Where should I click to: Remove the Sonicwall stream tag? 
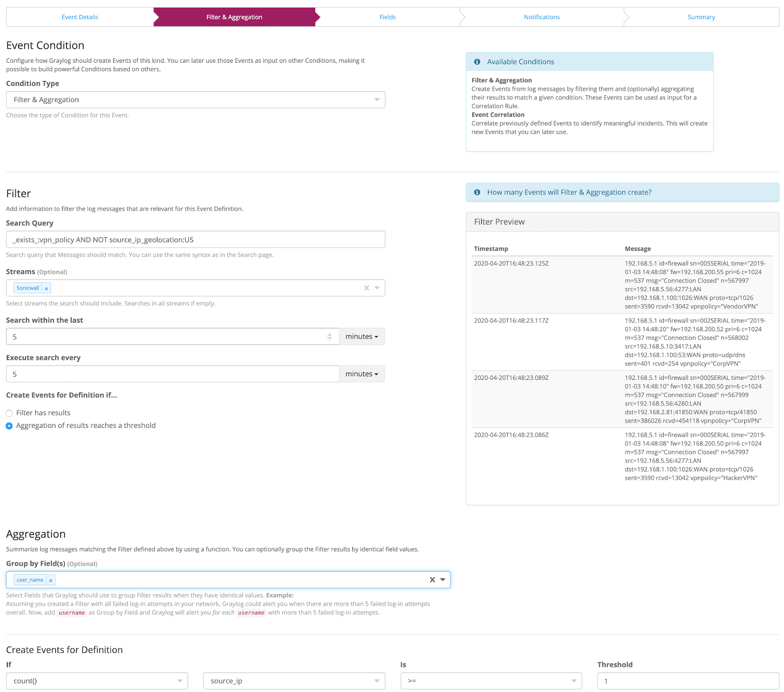tap(47, 289)
